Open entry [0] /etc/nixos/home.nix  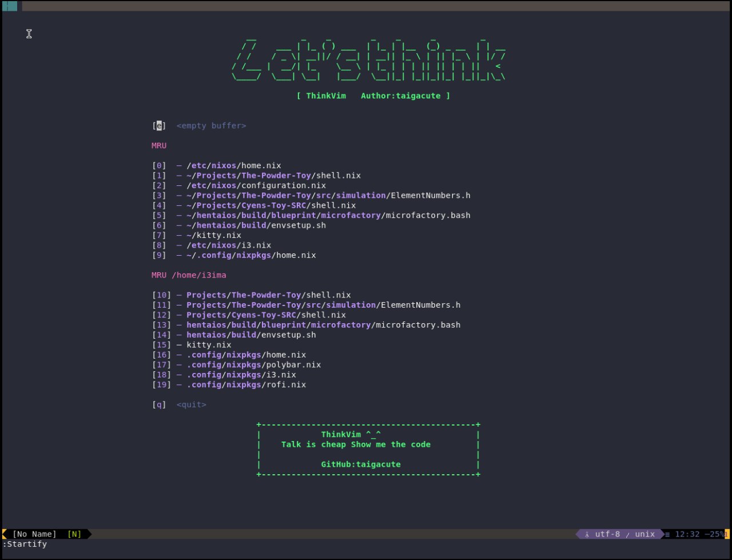(217, 166)
